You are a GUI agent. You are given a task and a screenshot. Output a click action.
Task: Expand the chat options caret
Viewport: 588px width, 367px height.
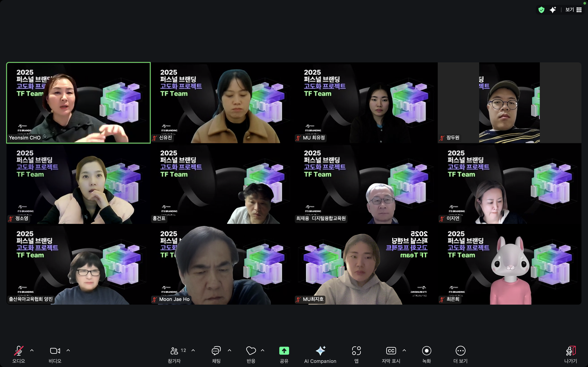229,350
